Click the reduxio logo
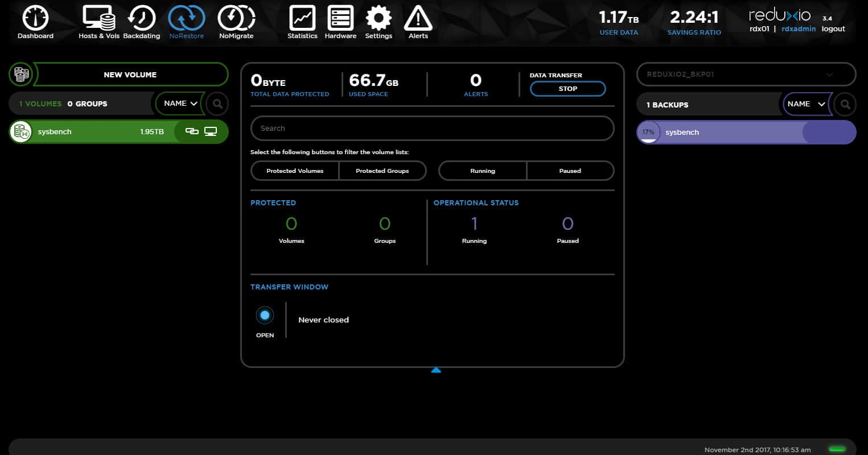 pos(780,15)
